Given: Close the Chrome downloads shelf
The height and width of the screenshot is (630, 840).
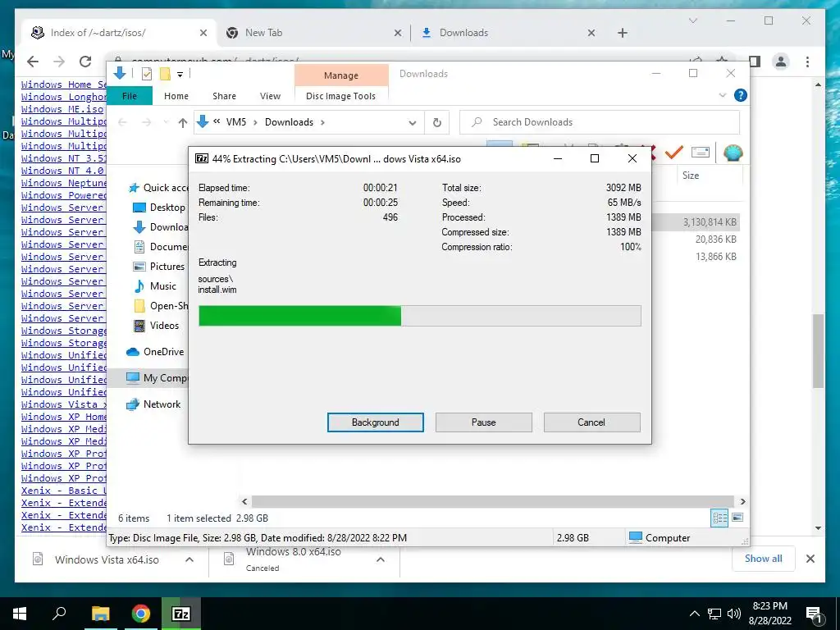Looking at the screenshot, I should pyautogui.click(x=810, y=559).
